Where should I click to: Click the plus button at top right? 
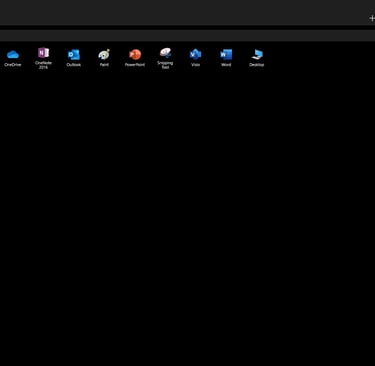(x=372, y=18)
